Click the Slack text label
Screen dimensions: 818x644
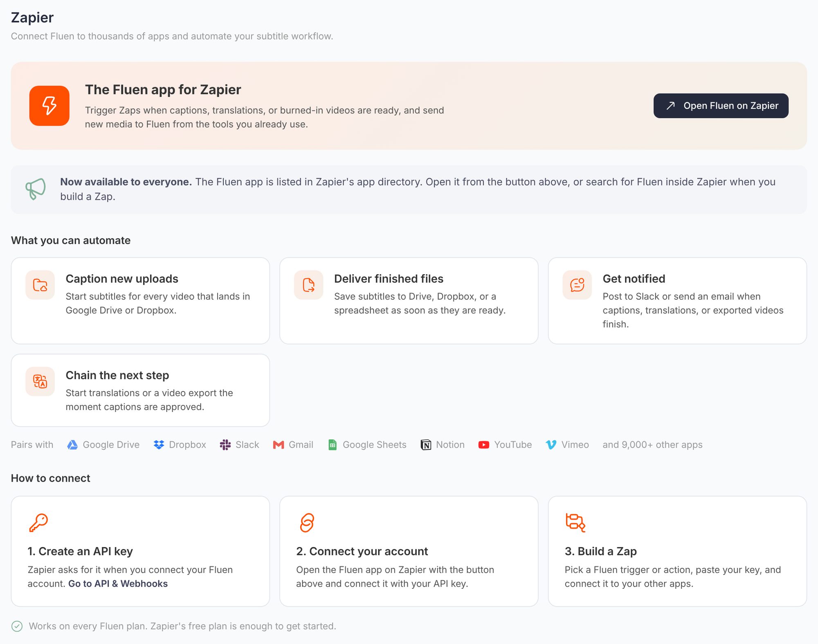(247, 445)
